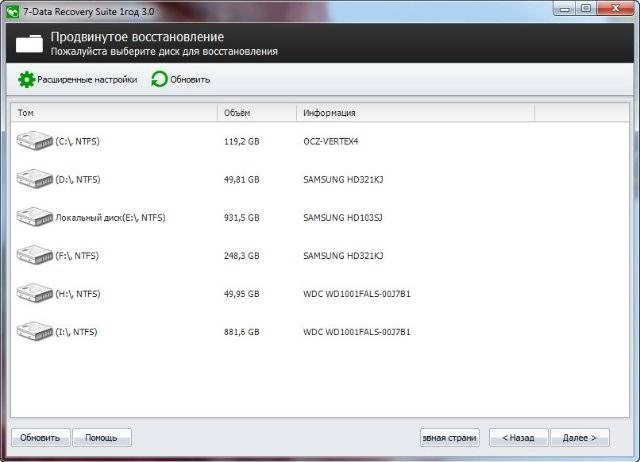
Task: Sort by the Том column header
Action: [114, 113]
